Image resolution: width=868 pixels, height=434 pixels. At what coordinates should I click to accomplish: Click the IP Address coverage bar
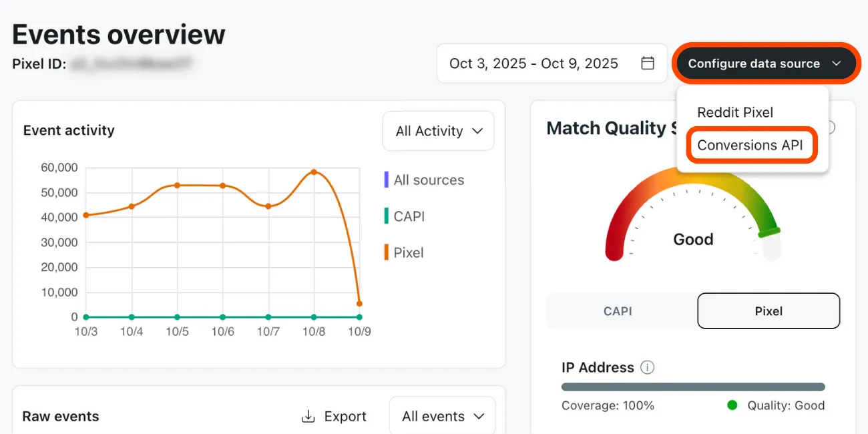click(692, 386)
